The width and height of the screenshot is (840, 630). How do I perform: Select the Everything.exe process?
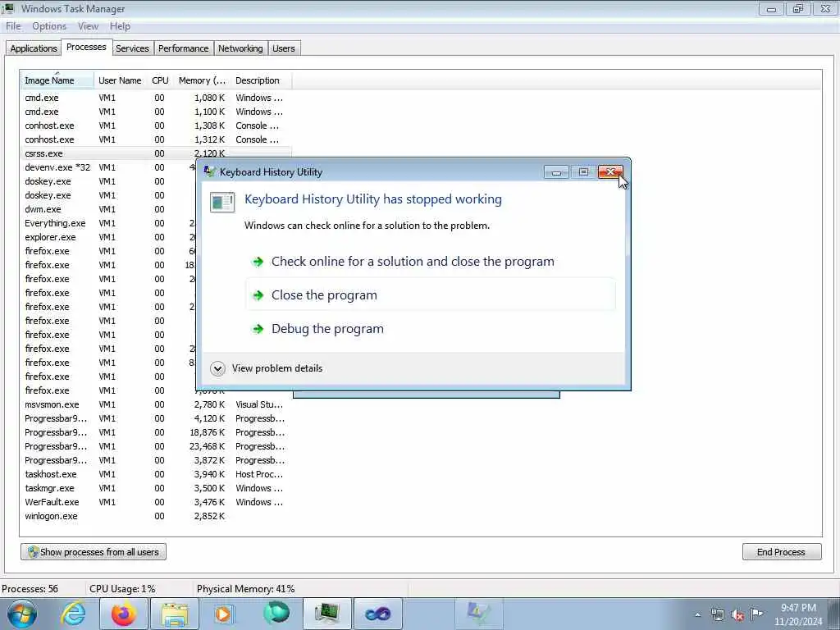click(x=109, y=223)
